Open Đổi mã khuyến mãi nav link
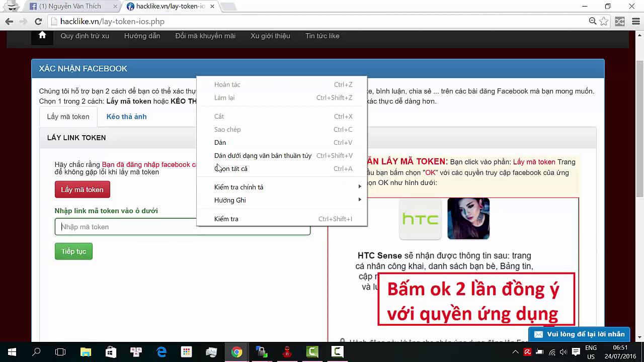 coord(205,36)
